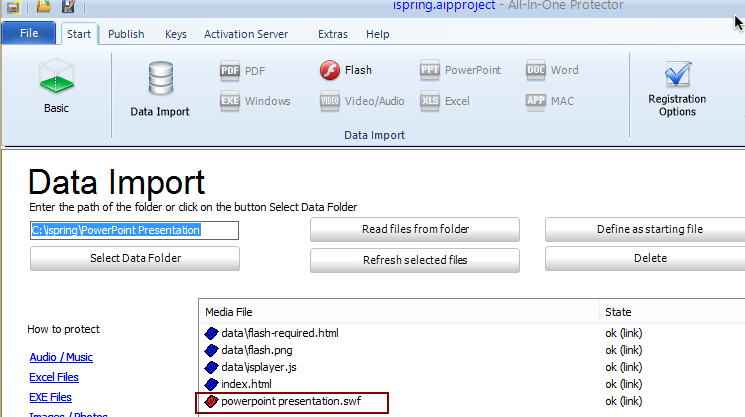
Task: Open the Activation Server tab
Action: pyautogui.click(x=246, y=34)
